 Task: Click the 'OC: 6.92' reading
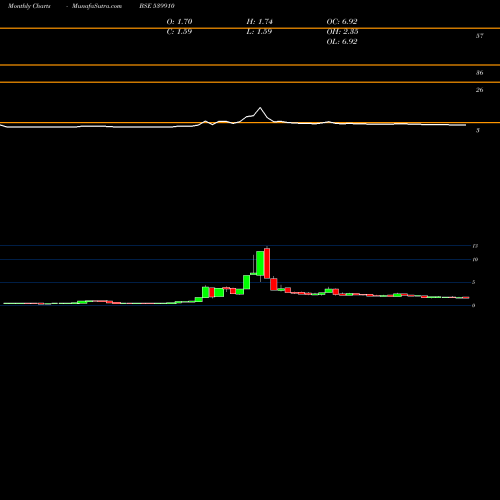click(x=342, y=22)
